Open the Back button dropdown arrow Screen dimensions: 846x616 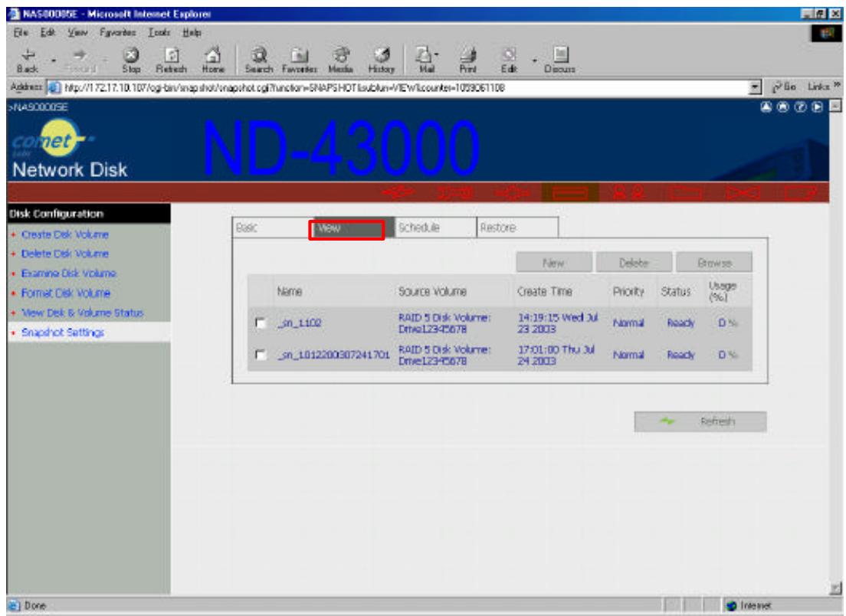point(54,61)
